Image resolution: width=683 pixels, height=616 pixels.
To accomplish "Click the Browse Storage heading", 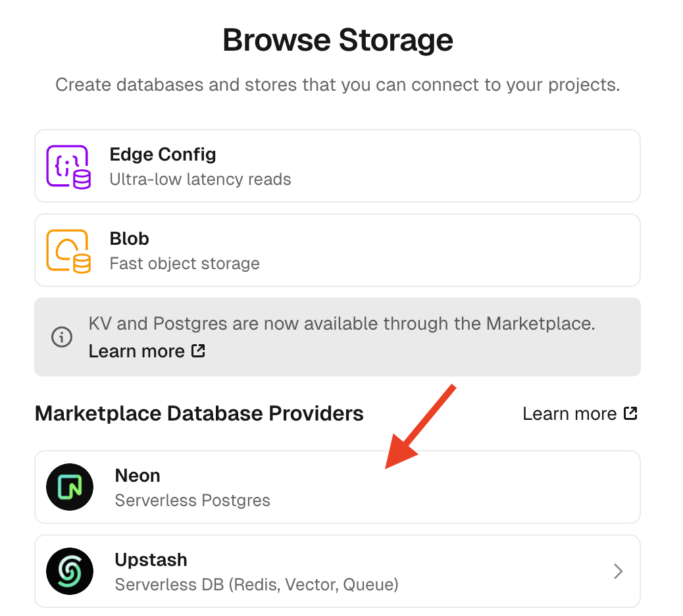I will click(x=338, y=40).
